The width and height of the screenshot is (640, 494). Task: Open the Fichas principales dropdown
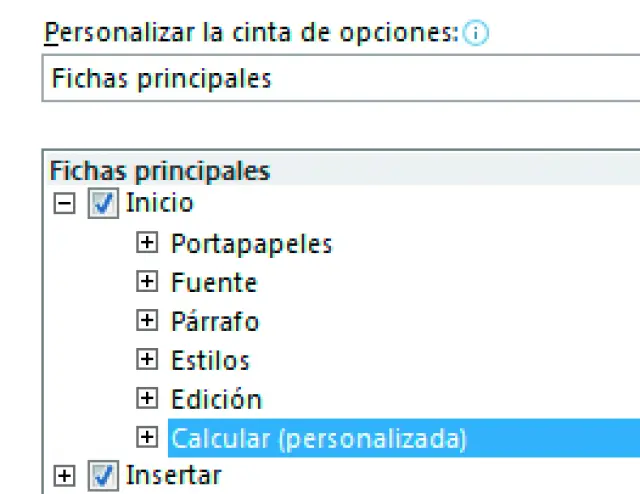pyautogui.click(x=340, y=79)
